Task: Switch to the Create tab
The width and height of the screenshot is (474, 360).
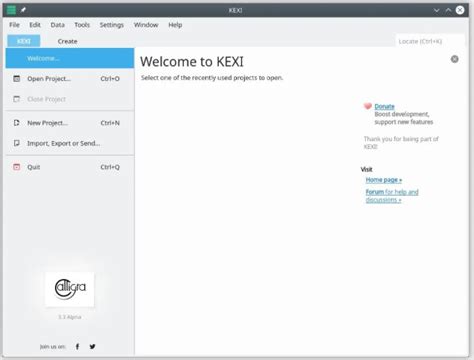Action: [67, 41]
